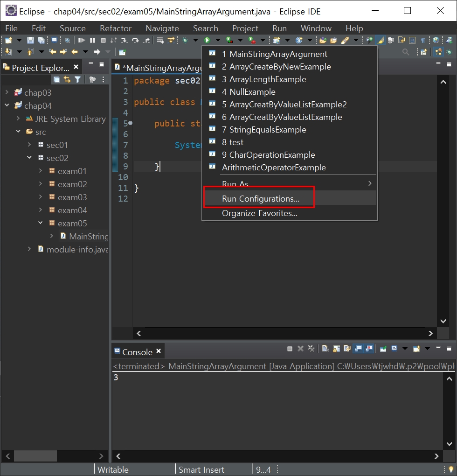Toggle Link with Editor in Project Explorer

67,79
